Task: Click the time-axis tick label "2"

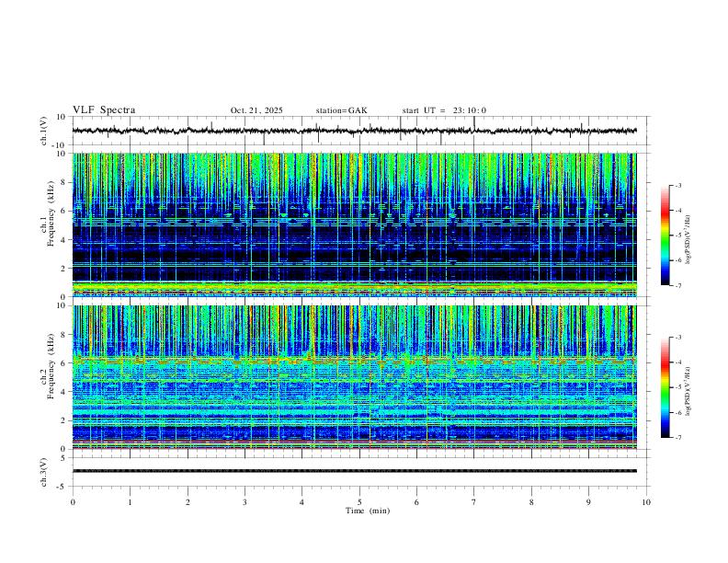Action: point(188,502)
